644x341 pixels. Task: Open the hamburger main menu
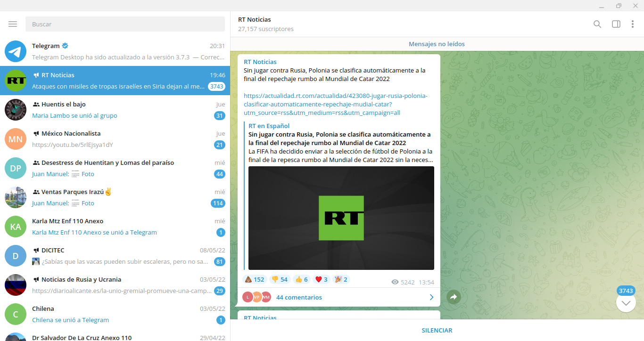(13, 24)
